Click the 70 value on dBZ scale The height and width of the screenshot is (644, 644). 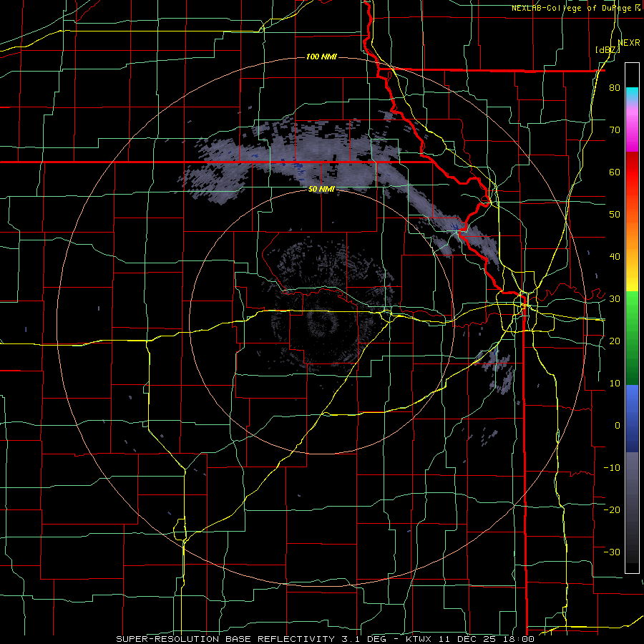pyautogui.click(x=615, y=130)
